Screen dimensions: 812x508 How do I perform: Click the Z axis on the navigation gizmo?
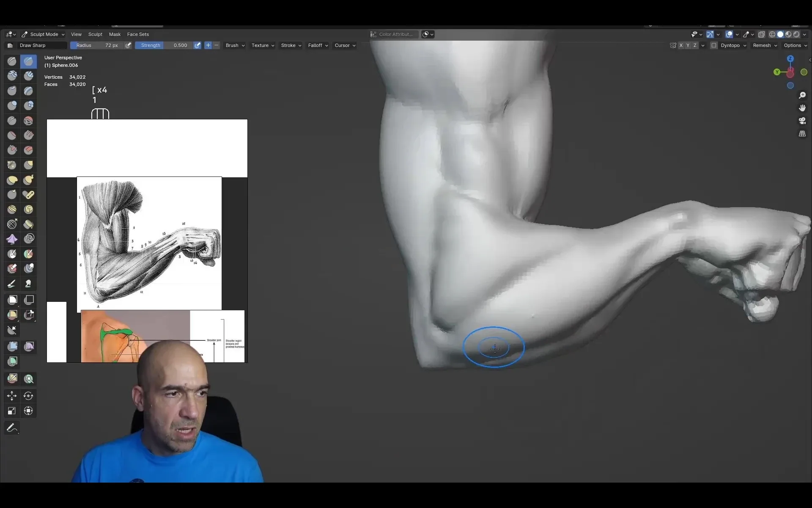pyautogui.click(x=790, y=58)
